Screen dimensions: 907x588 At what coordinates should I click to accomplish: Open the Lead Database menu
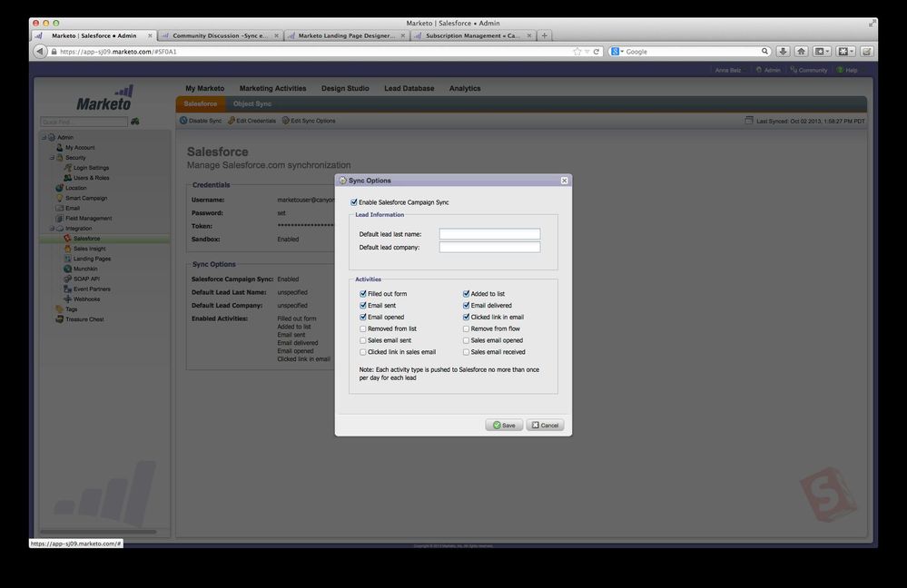click(x=409, y=88)
